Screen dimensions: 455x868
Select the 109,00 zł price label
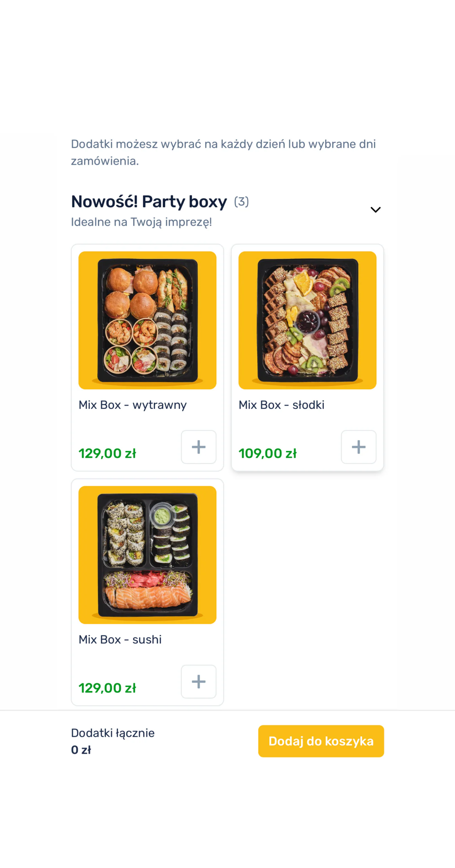click(x=268, y=453)
